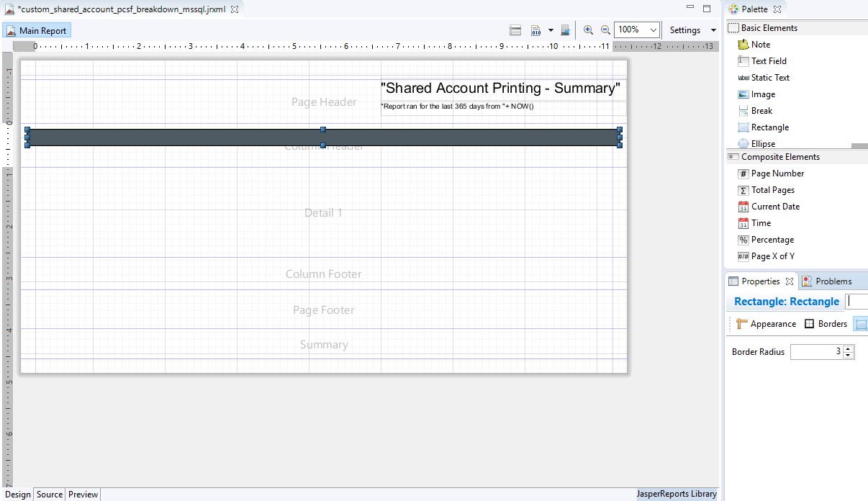This screenshot has height=501, width=868.
Task: Collapse the Composite Elements palette group
Action: pyautogui.click(x=797, y=157)
